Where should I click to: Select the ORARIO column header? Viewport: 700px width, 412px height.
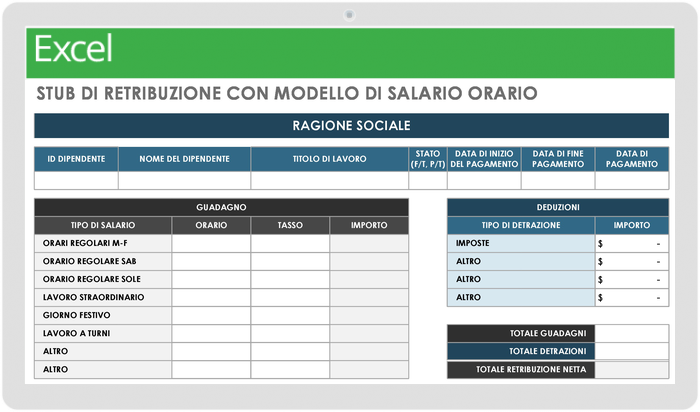(211, 225)
